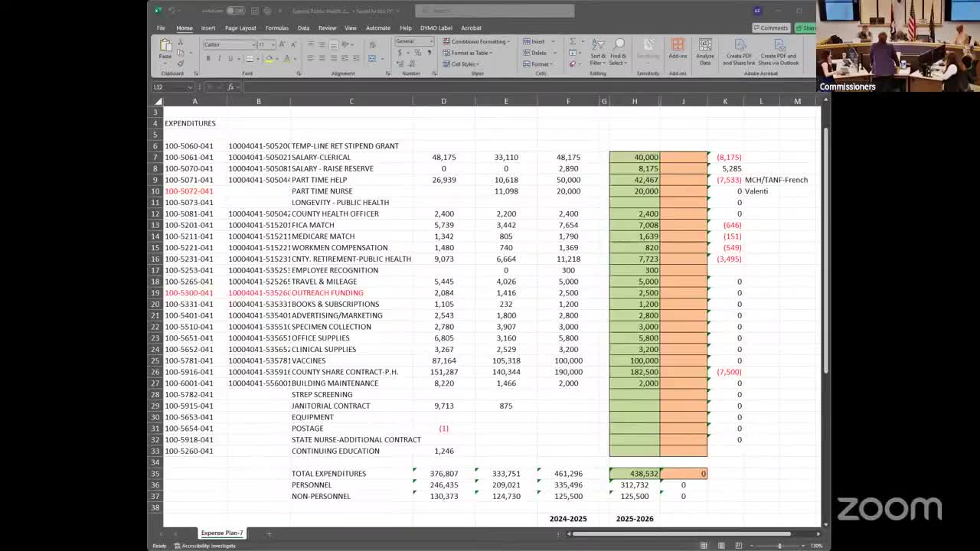
Task: Apply Underline formatting
Action: pos(230,58)
